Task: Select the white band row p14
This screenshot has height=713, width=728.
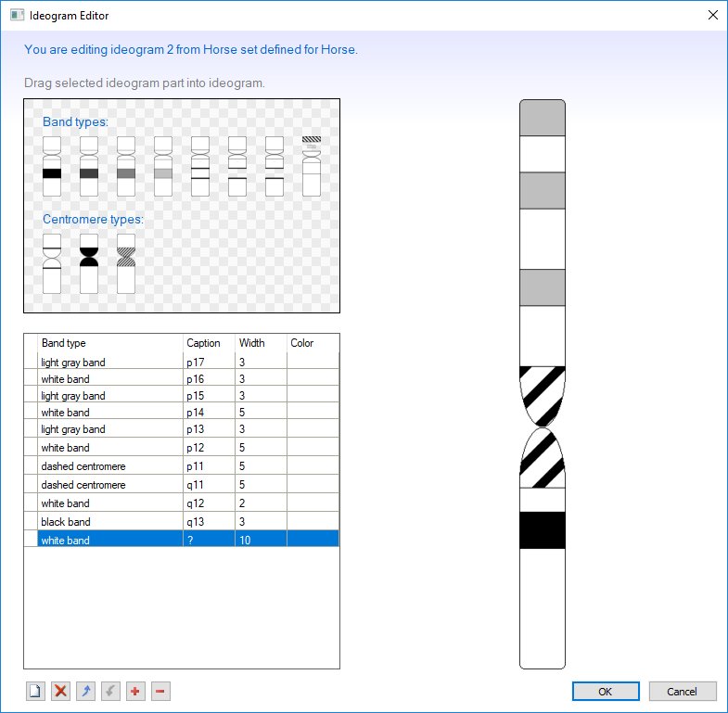Action: [182, 413]
